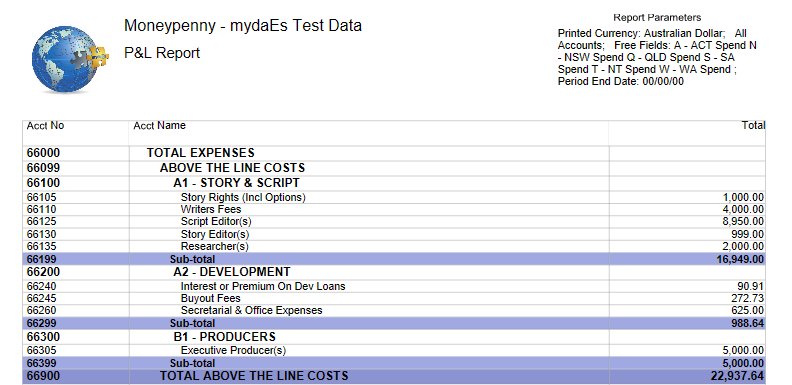Click the 66199 Sub-total highlighted row
This screenshot has height=385, width=792.
[x=394, y=259]
